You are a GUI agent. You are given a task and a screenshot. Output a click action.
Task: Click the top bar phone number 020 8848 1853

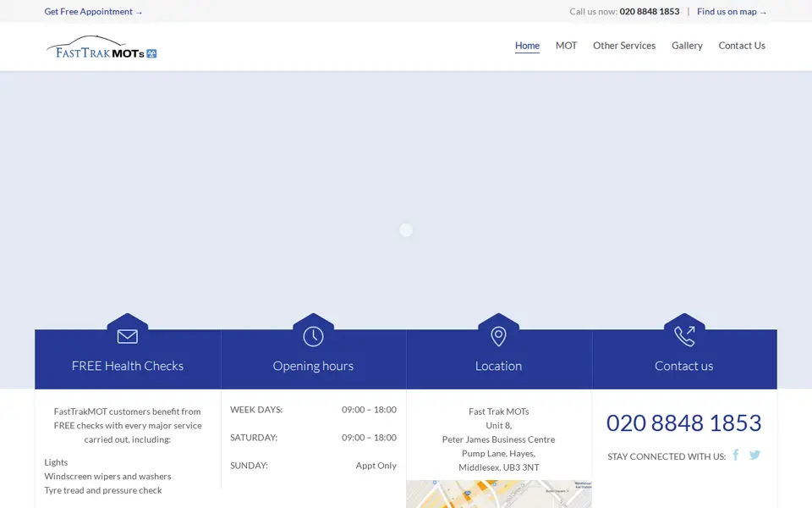[x=650, y=11]
